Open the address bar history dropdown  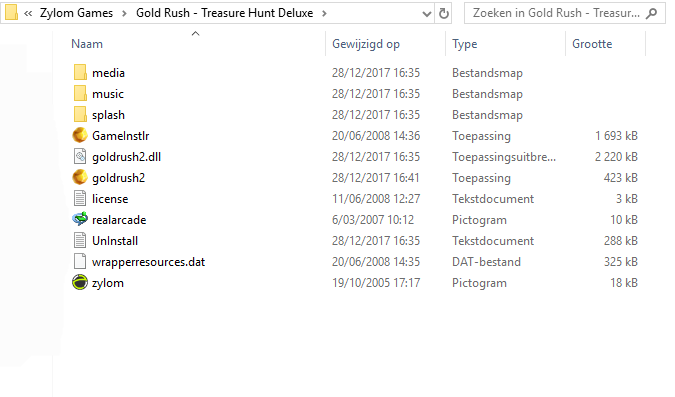point(427,14)
